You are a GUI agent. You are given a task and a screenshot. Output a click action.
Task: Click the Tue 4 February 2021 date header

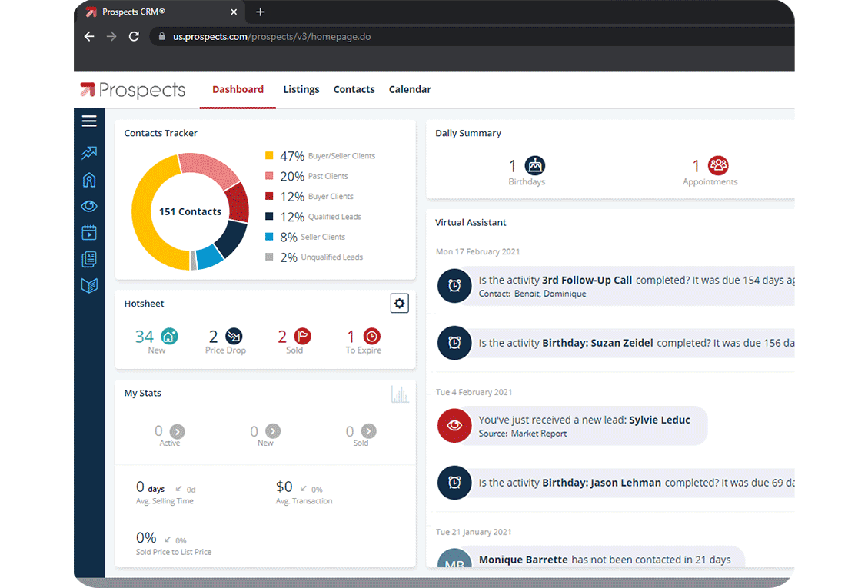click(474, 392)
